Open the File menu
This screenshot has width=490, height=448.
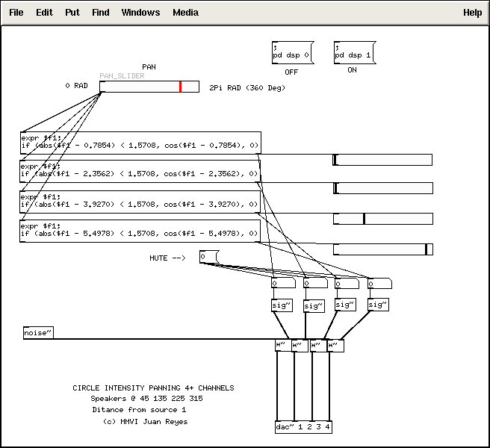[16, 13]
